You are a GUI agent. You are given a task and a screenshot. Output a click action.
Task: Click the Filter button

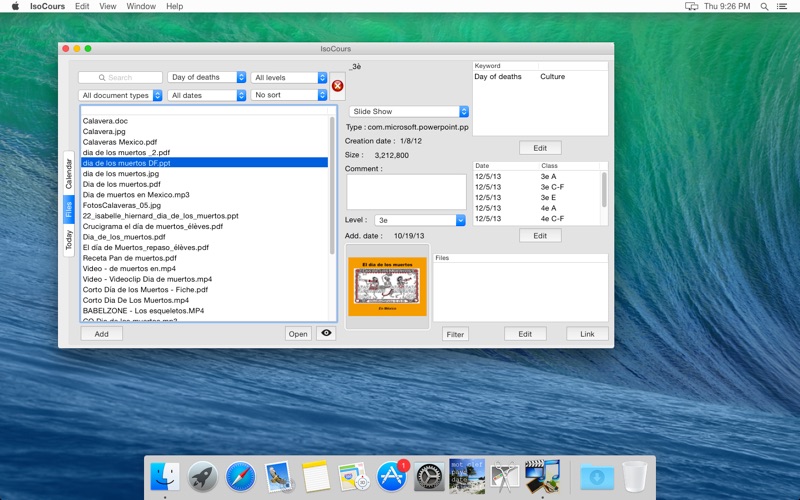[455, 334]
